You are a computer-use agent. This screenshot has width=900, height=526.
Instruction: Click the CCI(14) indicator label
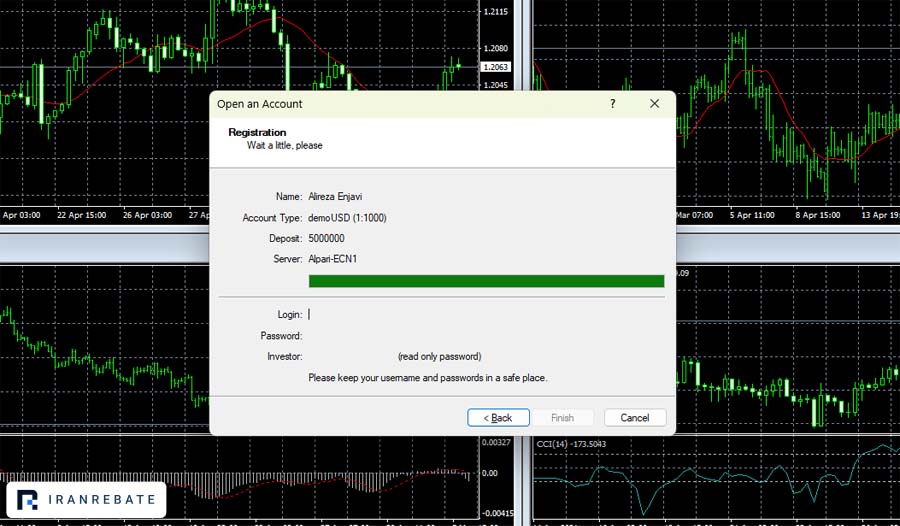(571, 444)
